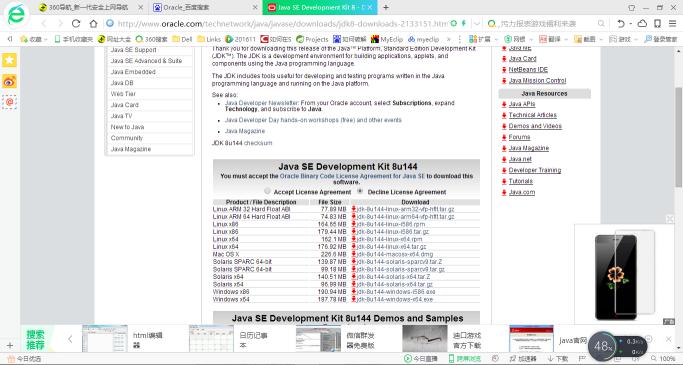Go to the browser home page icon
683x365 pixels.
click(x=94, y=24)
